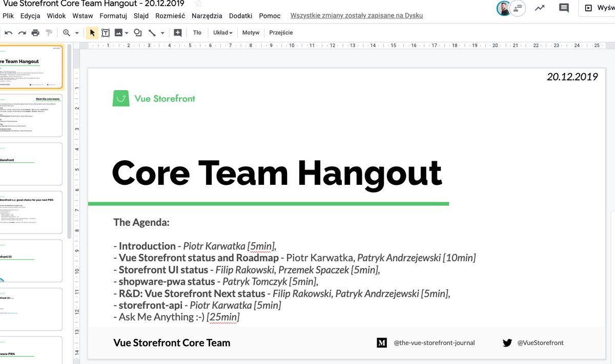
Task: Open the Rozmieść menu
Action: click(x=170, y=16)
